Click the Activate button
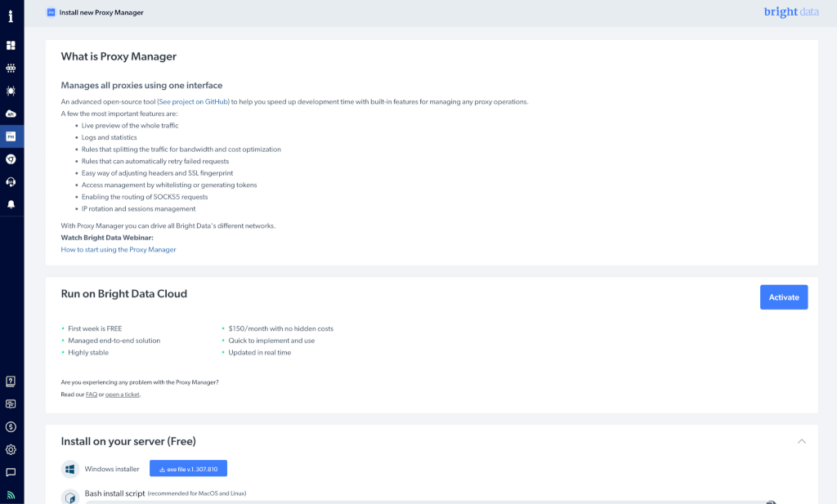 tap(784, 297)
